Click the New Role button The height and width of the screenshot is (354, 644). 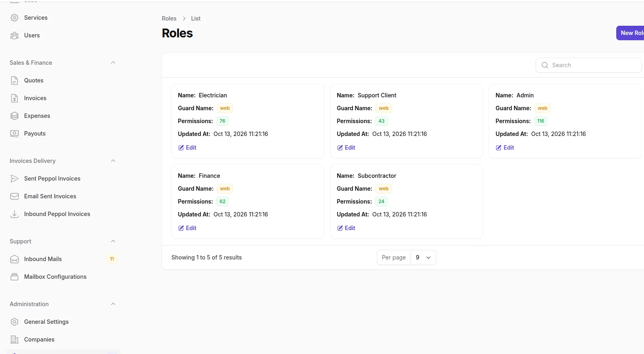[630, 33]
